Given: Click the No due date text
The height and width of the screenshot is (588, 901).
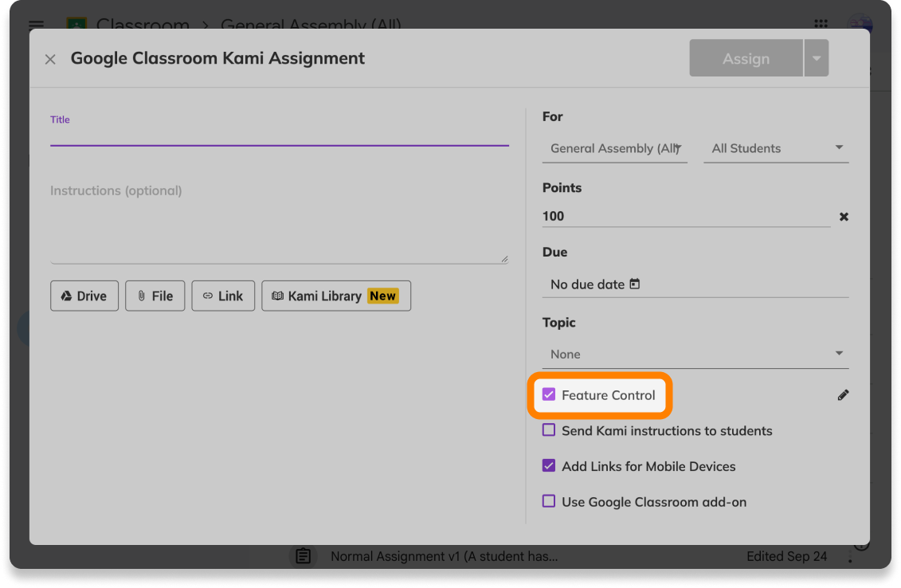Looking at the screenshot, I should click(587, 284).
